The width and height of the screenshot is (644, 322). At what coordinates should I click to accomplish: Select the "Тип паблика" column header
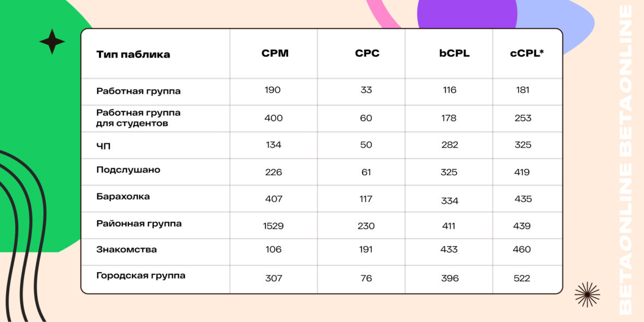click(x=133, y=54)
